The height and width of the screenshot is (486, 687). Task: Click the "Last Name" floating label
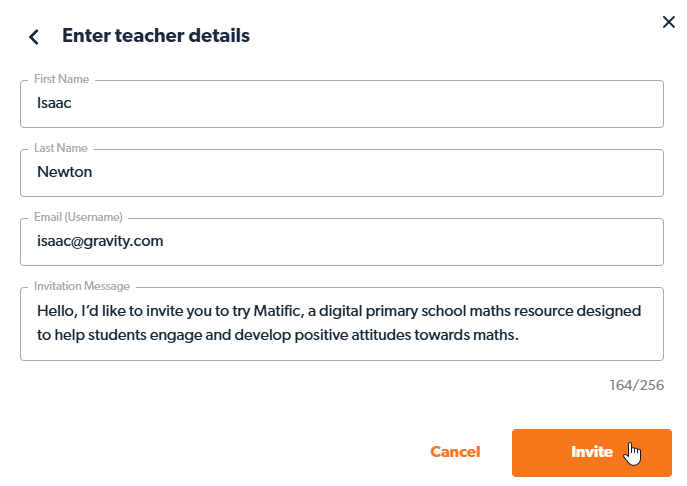point(61,148)
